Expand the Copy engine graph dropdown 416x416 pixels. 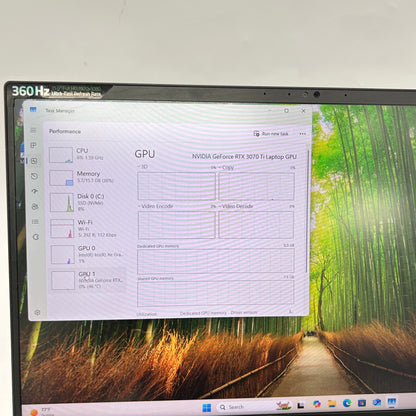pyautogui.click(x=226, y=167)
